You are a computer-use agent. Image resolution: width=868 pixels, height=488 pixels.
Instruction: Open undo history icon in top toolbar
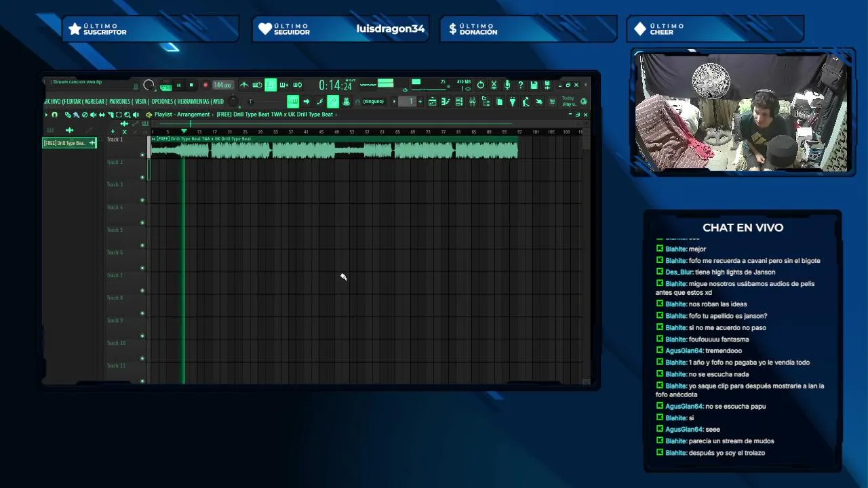click(x=481, y=85)
